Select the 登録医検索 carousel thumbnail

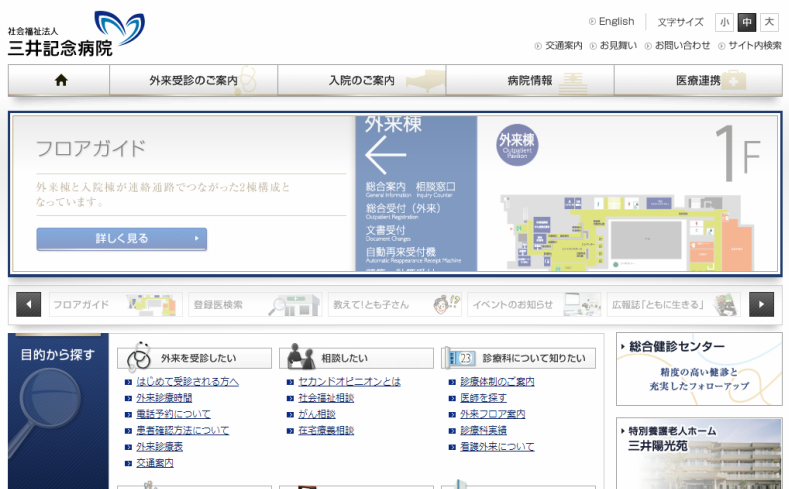tap(255, 304)
